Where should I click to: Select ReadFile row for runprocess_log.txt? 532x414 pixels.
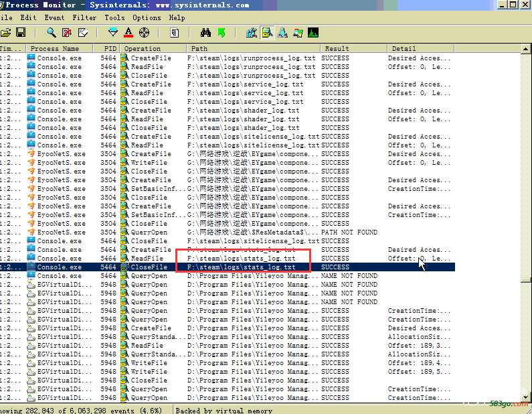(x=228, y=67)
